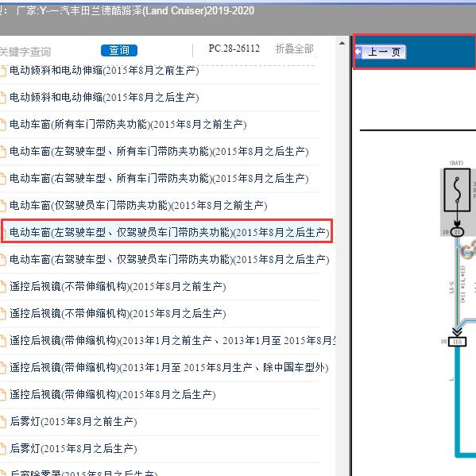Open 遥控后视镜(带伸缩机构)(2013年1月之前生产…) entry

pyautogui.click(x=172, y=341)
